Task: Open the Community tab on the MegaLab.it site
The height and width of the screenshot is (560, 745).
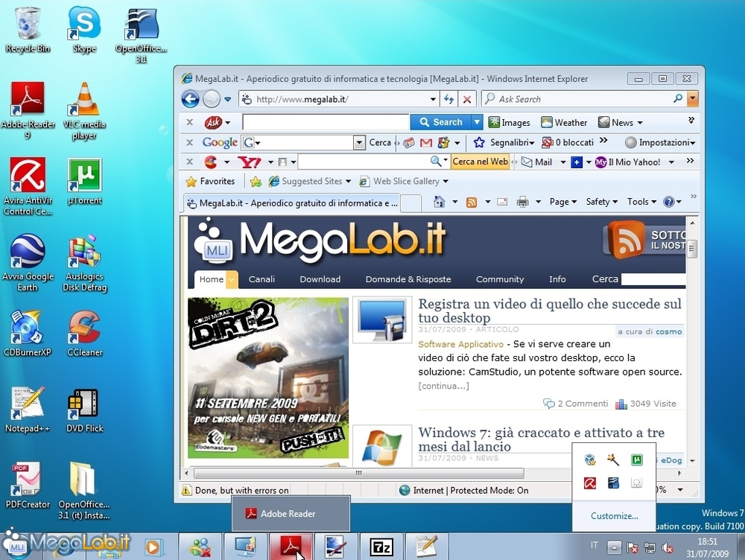Action: [x=500, y=279]
